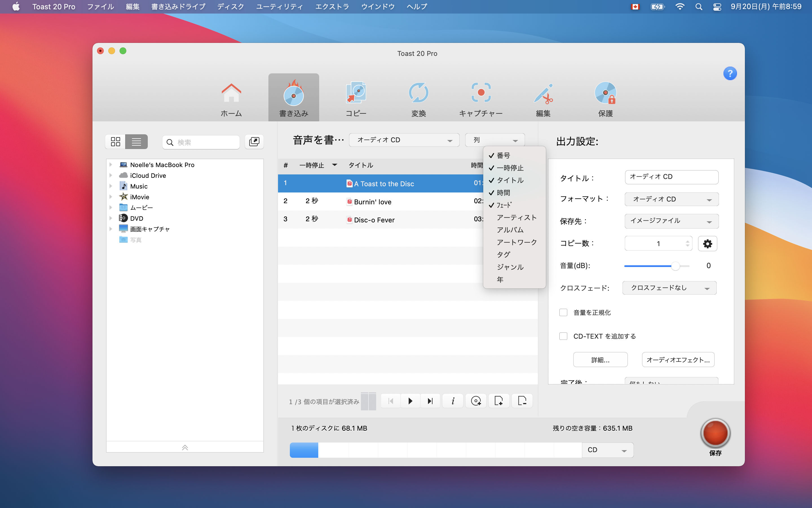Enable the アーティスト column
This screenshot has width=812, height=508.
click(x=514, y=218)
